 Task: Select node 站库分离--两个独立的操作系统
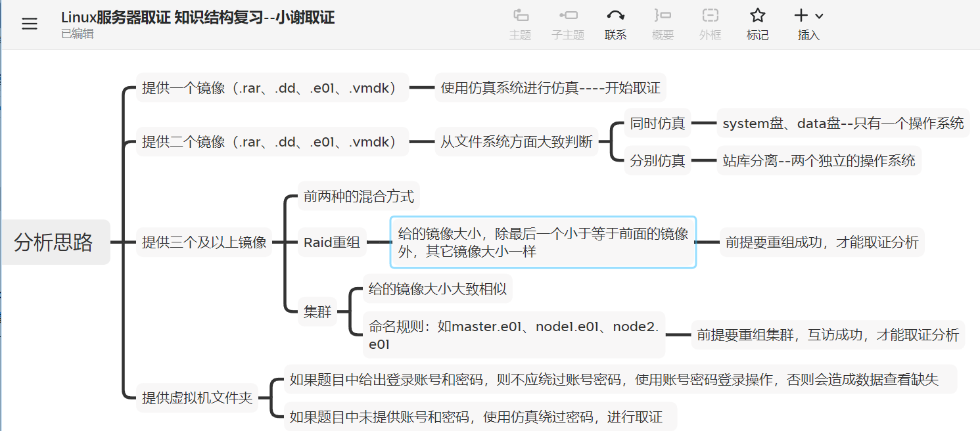point(819,160)
